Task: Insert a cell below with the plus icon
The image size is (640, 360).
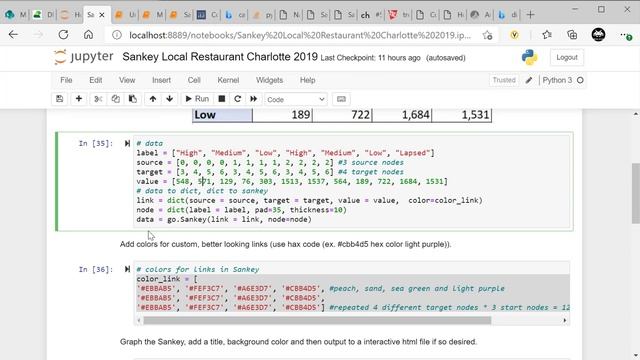Action: (x=79, y=99)
